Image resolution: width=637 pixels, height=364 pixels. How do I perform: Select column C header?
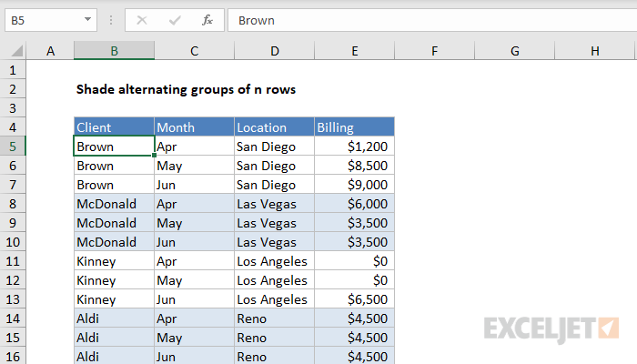pos(194,51)
